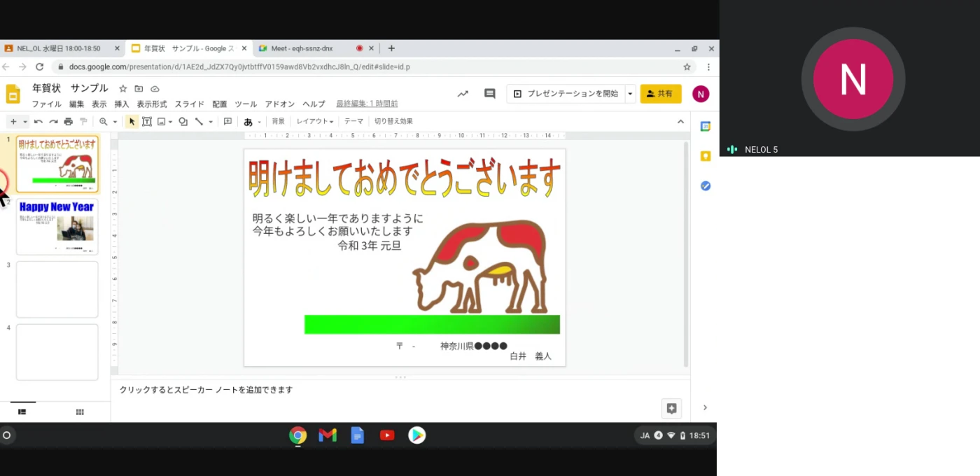Image resolution: width=980 pixels, height=476 pixels.
Task: Open the アドオン menu
Action: [x=280, y=104]
